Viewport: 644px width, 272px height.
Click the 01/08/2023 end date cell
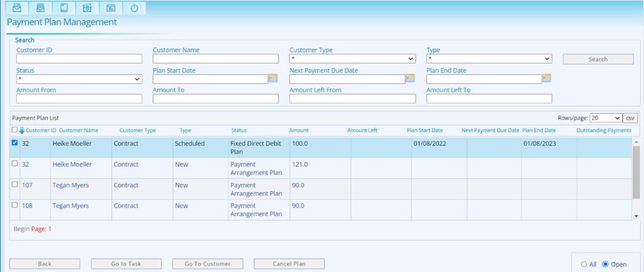540,144
